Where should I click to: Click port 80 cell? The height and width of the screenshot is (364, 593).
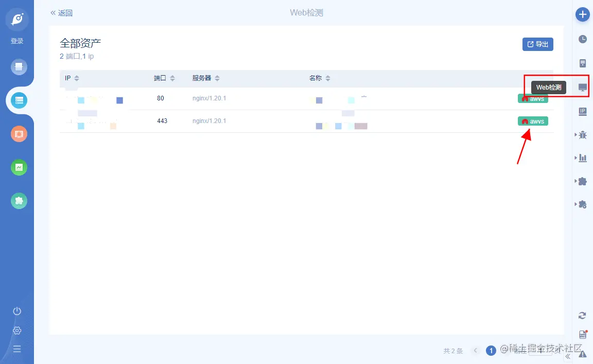161,98
